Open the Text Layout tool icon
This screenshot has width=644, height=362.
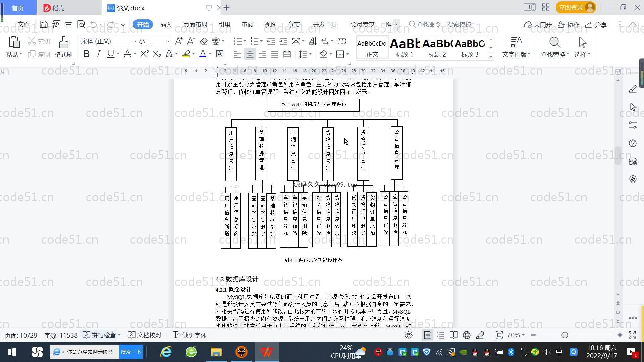pyautogui.click(x=516, y=43)
